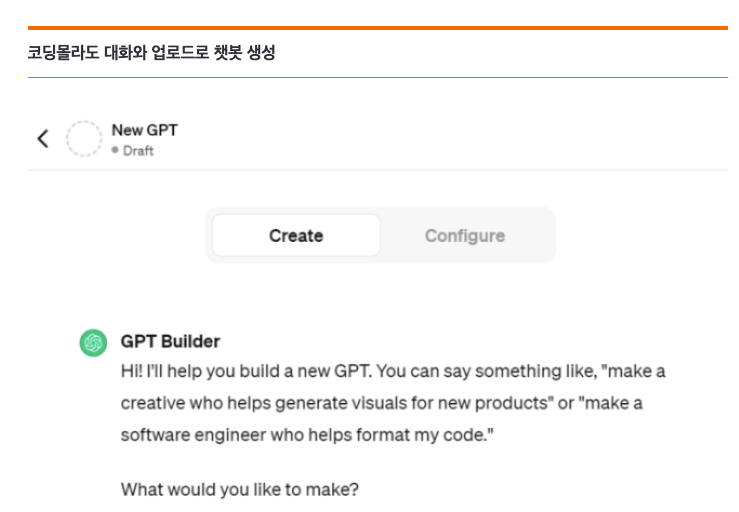Click the thick orange bar at top
Screen dimensions: 739x512
378,28
